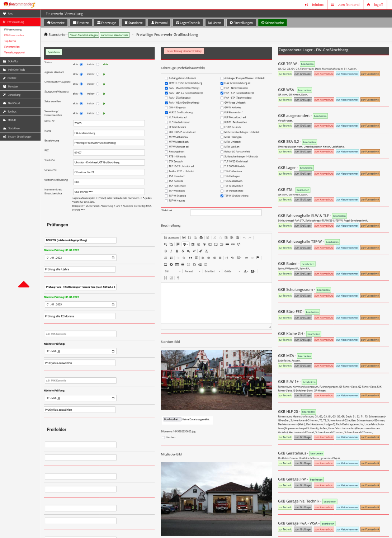
Task: Toggle bold formatting in description editor
Action: click(165, 251)
